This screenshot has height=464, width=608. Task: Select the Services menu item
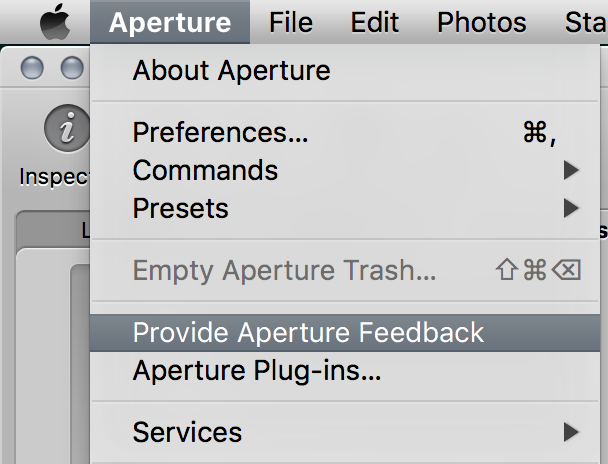click(x=187, y=432)
